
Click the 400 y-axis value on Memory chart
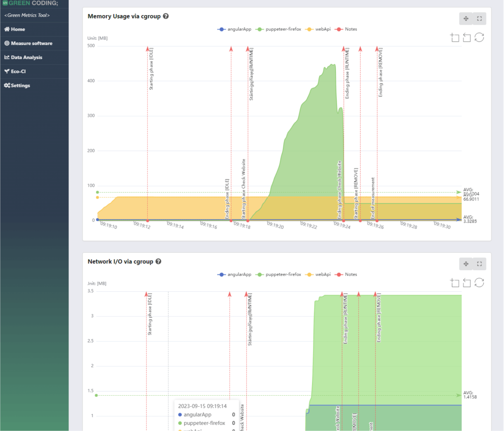pyautogui.click(x=91, y=81)
